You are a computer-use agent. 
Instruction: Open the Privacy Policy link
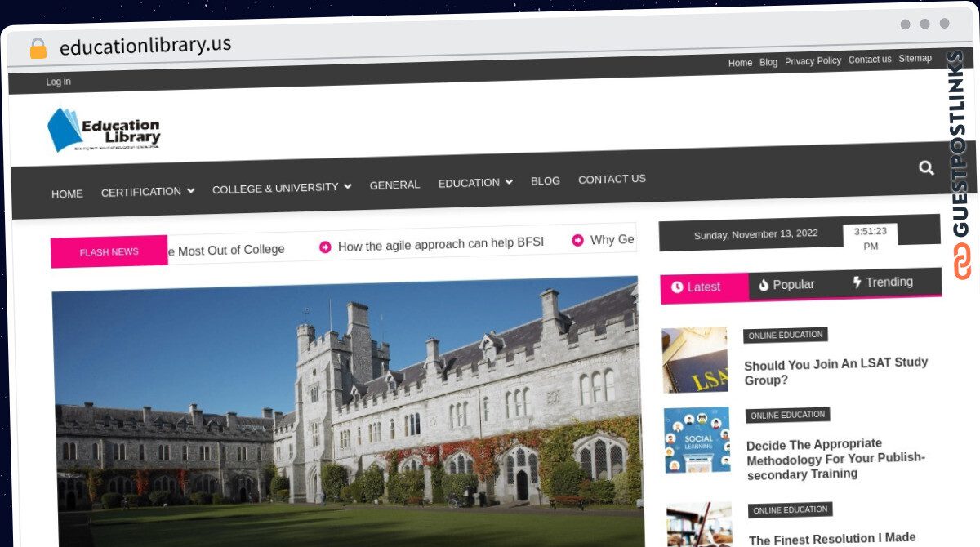pos(813,61)
